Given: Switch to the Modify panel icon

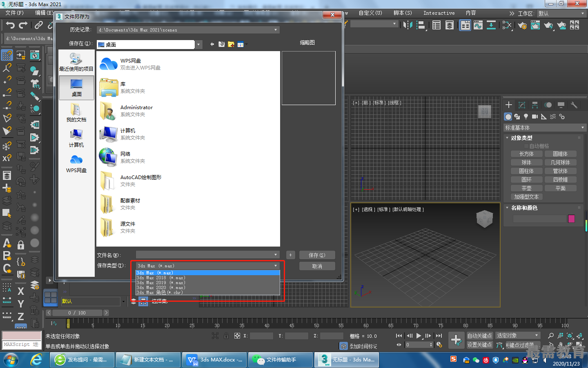Looking at the screenshot, I should click(522, 105).
